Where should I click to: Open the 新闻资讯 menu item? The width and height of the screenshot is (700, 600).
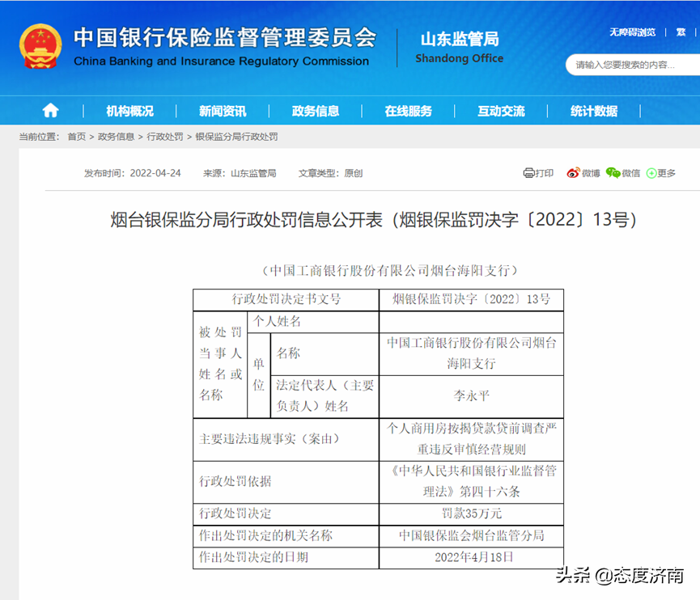(223, 110)
